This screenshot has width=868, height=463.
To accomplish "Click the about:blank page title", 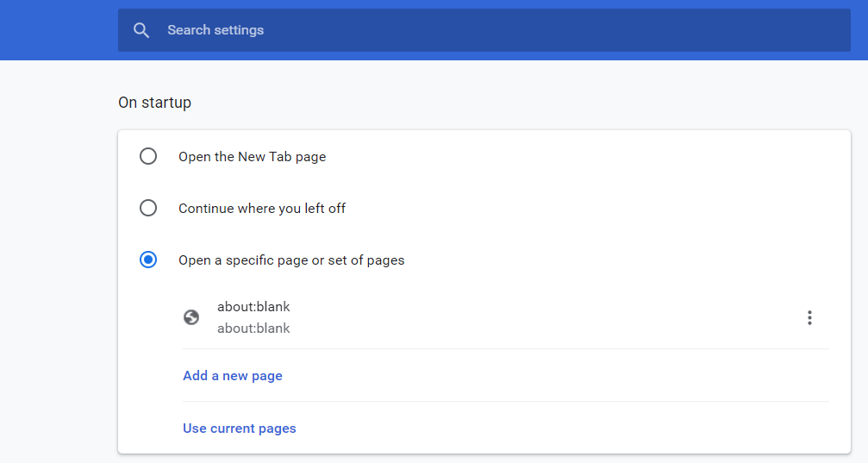I will [x=253, y=307].
